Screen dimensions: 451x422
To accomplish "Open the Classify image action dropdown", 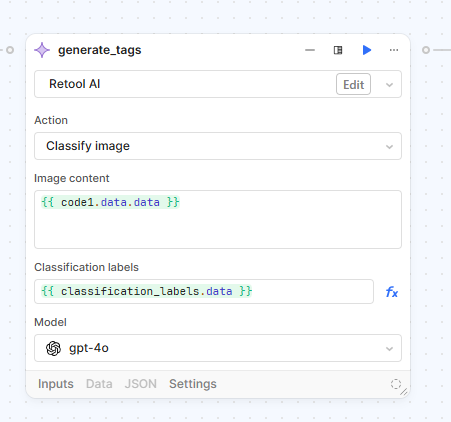I will click(x=218, y=146).
